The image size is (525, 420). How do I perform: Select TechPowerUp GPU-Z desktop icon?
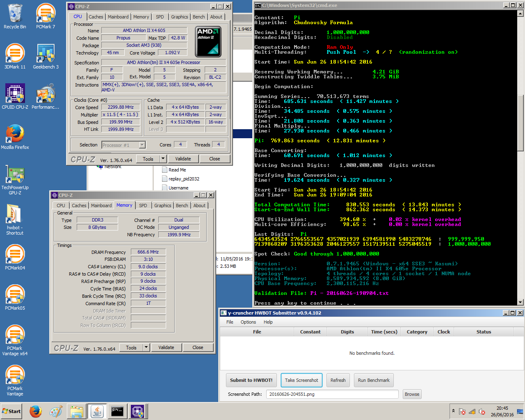click(15, 180)
